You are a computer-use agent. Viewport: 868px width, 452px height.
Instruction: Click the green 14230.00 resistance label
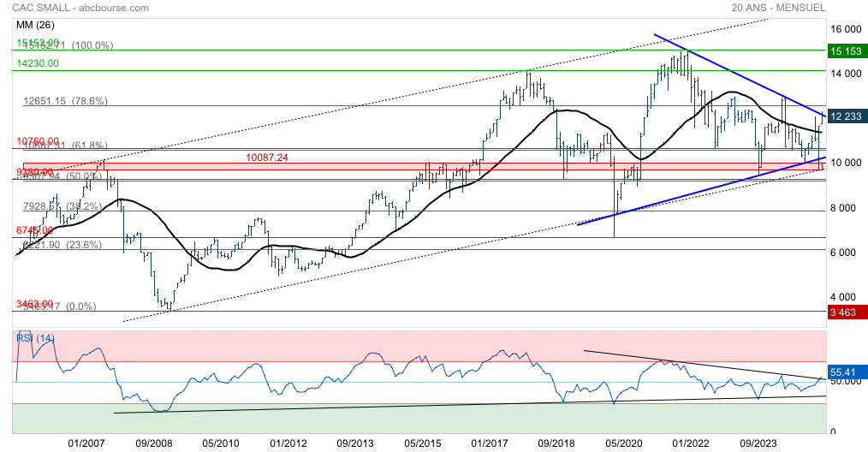point(38,63)
